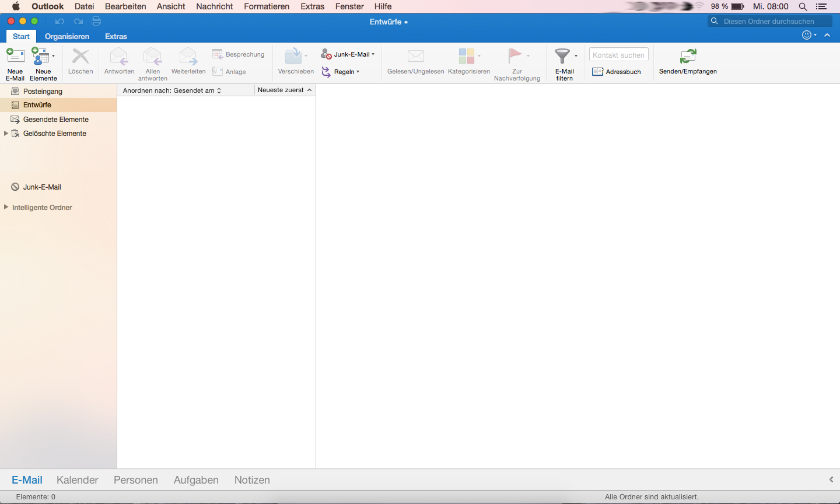Switch to the Organisieren ribbon tab
This screenshot has height=504, width=840.
pos(67,36)
